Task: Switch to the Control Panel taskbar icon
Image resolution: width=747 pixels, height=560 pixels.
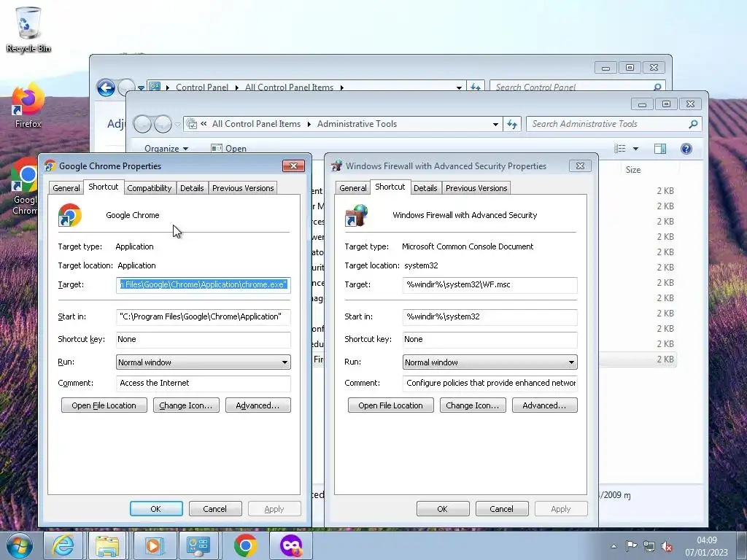Action: tap(198, 545)
